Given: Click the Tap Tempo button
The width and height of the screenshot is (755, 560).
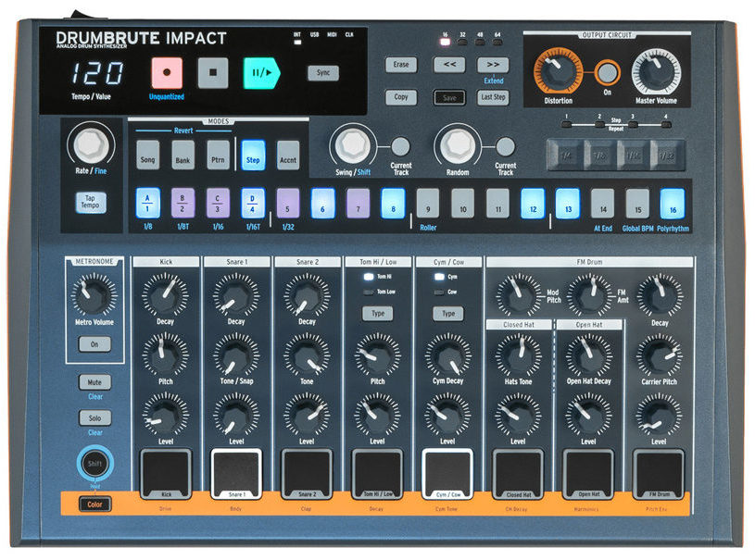Looking at the screenshot, I should point(93,203).
